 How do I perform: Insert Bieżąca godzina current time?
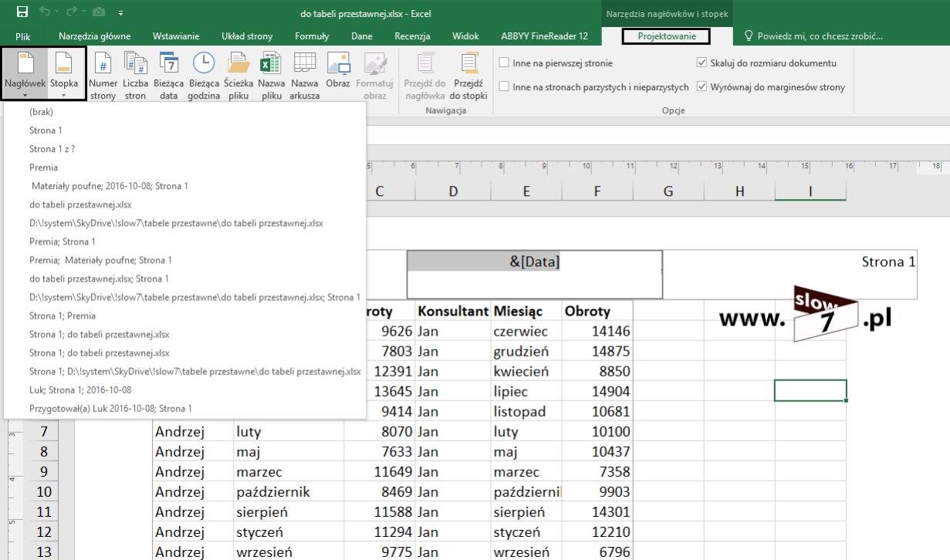click(204, 76)
